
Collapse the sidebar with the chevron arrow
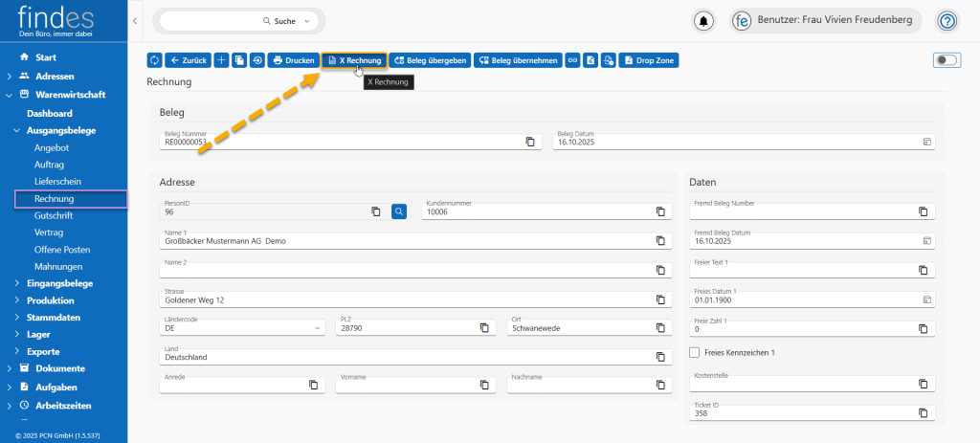[x=135, y=21]
